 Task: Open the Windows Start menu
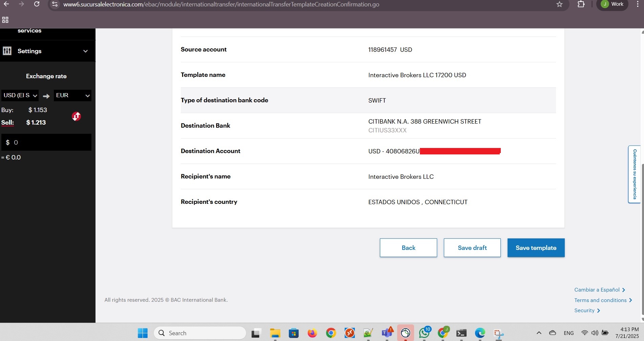pos(143,333)
